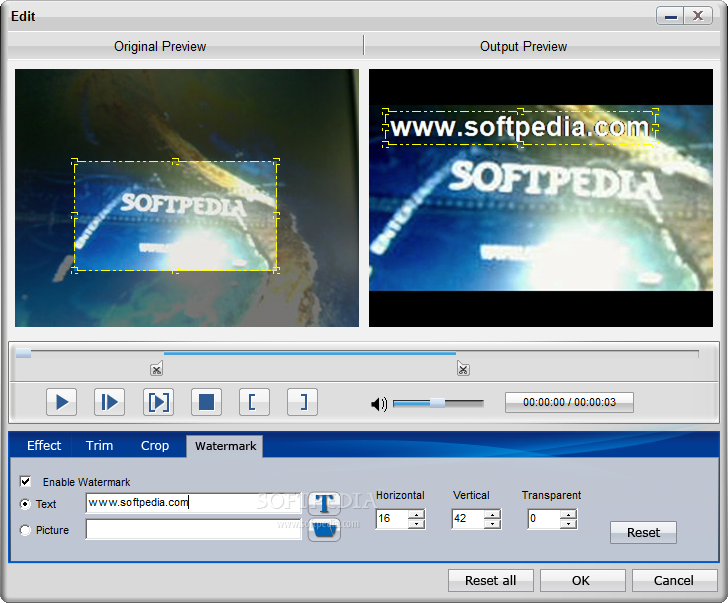Switch to the Effect tab
This screenshot has height=603, width=728.
coord(44,446)
